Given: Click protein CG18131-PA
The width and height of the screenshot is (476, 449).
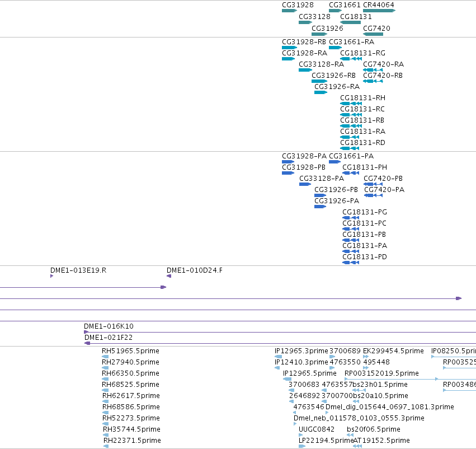Looking at the screenshot, I should 351,251.
